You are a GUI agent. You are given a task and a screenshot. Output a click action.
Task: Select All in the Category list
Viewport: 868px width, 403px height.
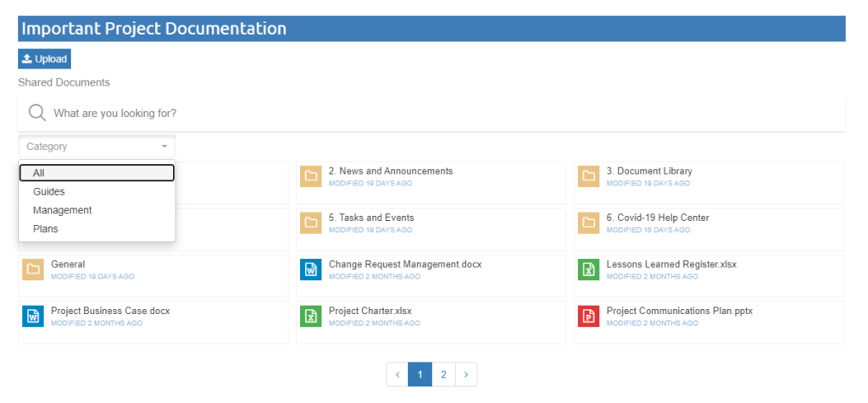point(97,173)
